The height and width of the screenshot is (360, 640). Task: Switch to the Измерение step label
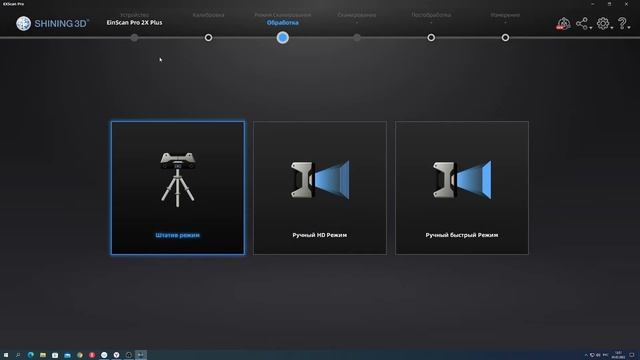click(505, 15)
